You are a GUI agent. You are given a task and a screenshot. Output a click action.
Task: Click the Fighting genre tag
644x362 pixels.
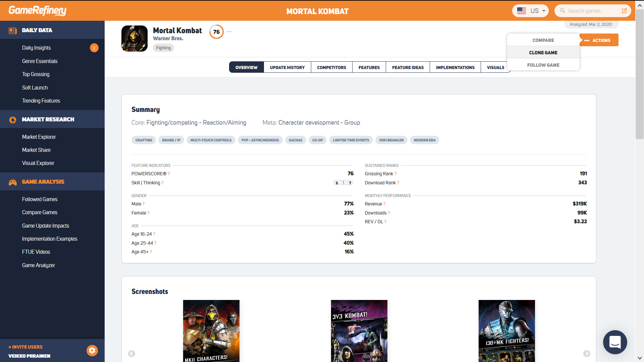[x=163, y=48]
